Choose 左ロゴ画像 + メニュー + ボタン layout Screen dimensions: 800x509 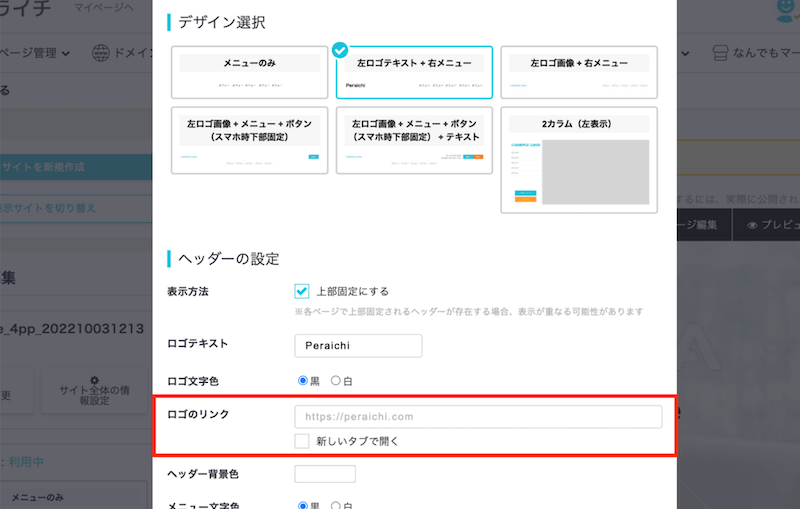point(250,140)
